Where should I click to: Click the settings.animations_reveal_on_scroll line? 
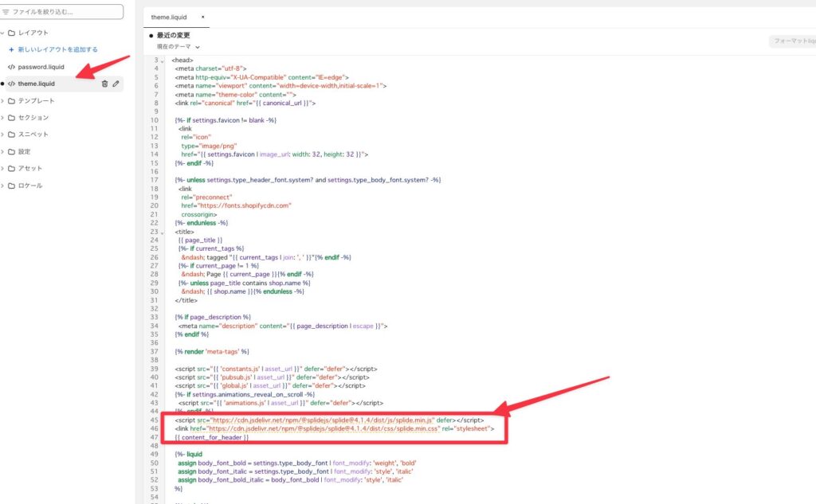click(245, 394)
